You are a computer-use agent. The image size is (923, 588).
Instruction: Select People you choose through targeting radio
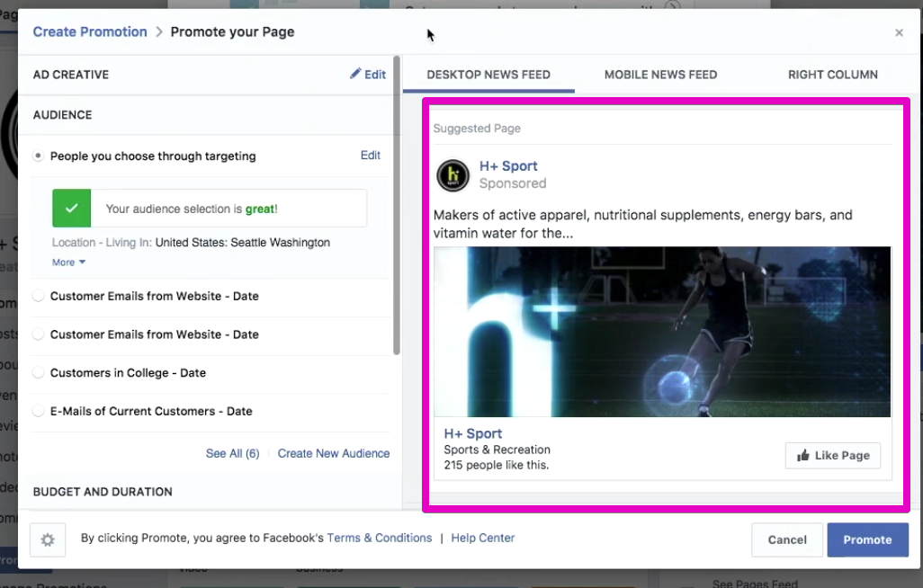[38, 156]
